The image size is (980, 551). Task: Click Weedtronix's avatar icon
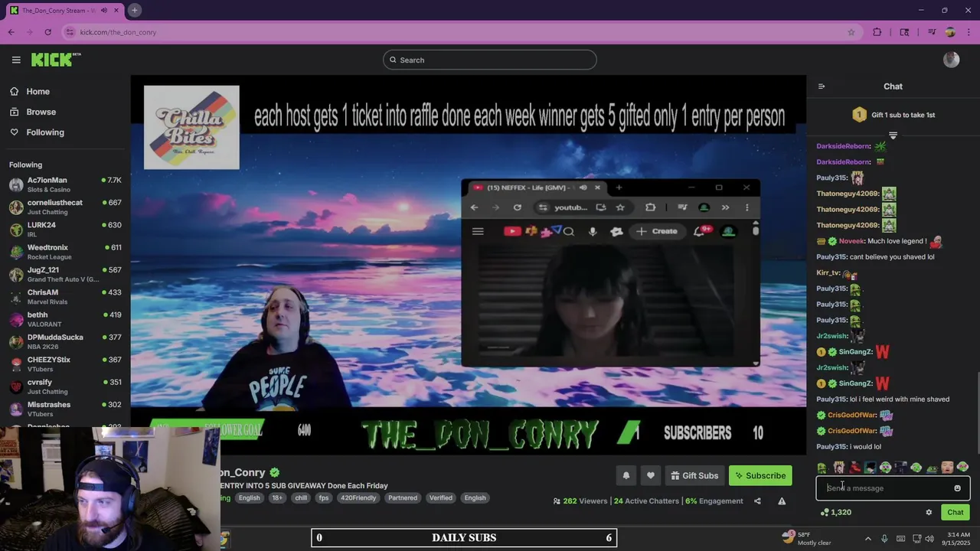pos(16,252)
